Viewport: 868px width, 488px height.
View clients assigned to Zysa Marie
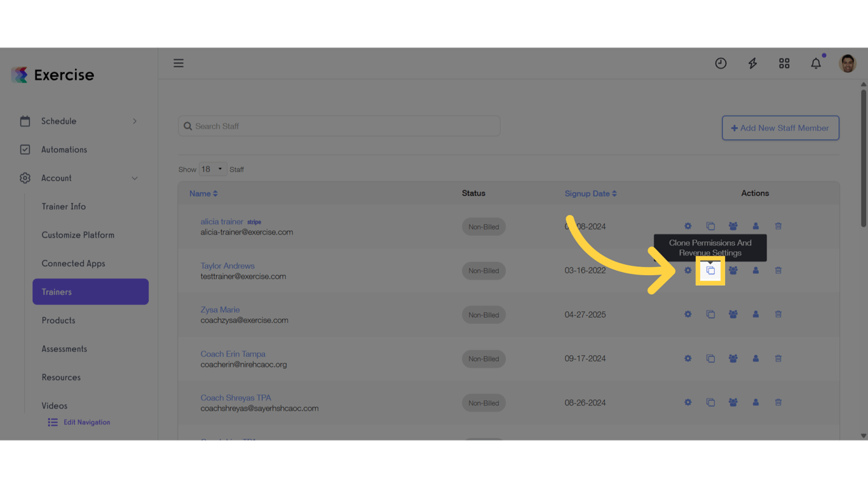pos(733,314)
